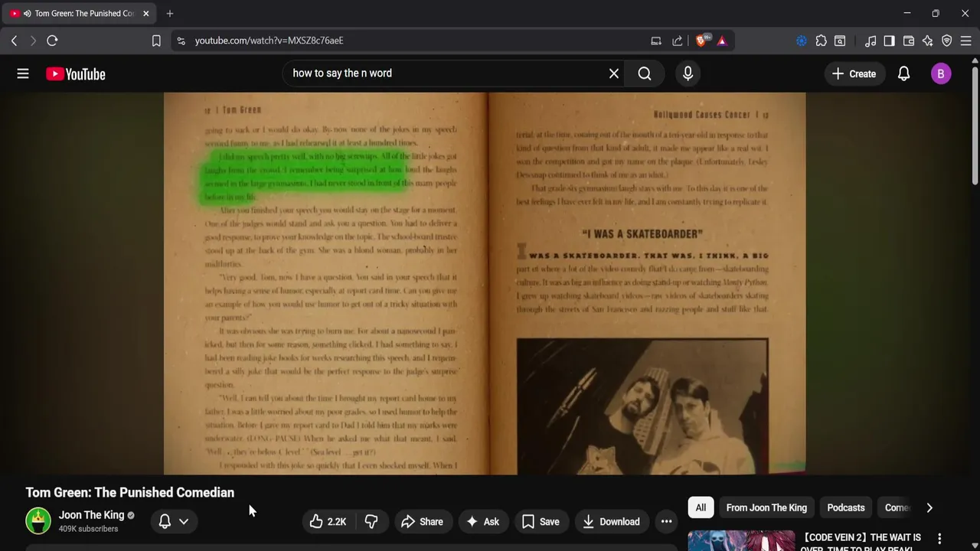Click the video player area
The width and height of the screenshot is (980, 551).
pos(485,283)
